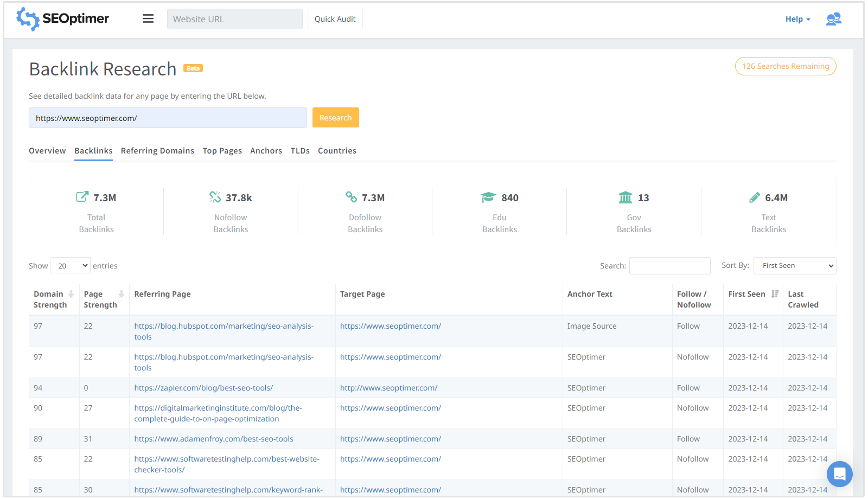Open the Sort By First Seen dropdown

point(795,266)
